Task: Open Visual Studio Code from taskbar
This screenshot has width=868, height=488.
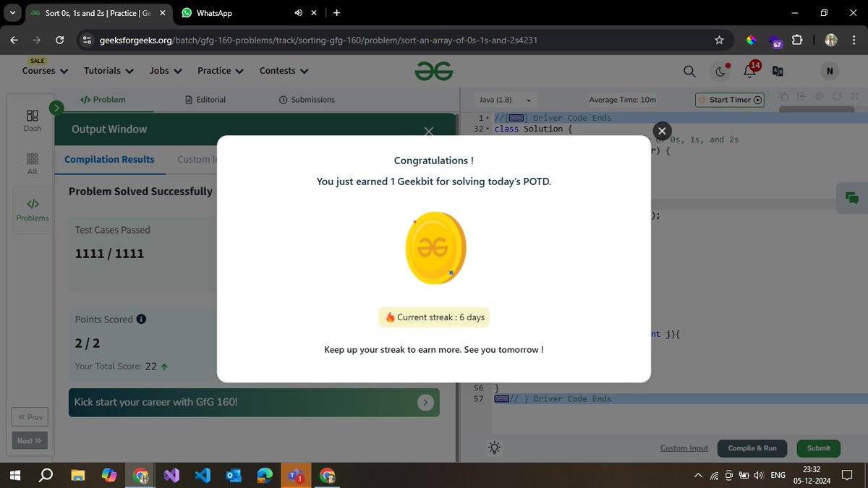Action: (x=203, y=475)
